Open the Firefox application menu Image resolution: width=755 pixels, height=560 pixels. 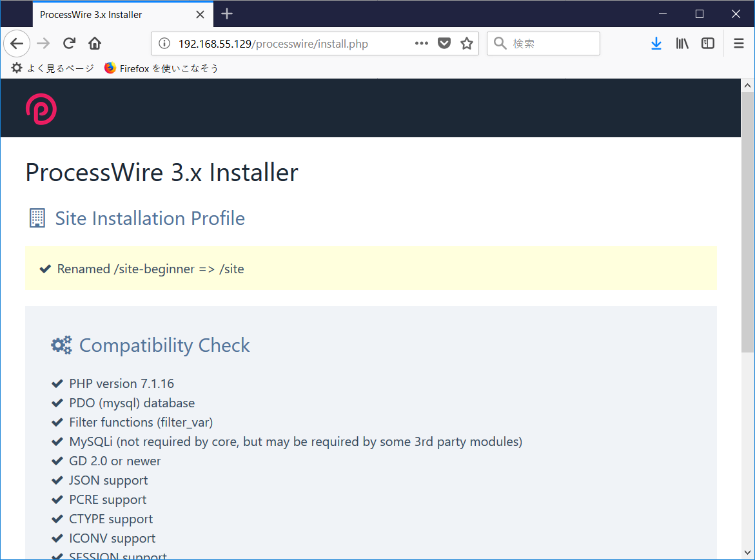point(738,43)
